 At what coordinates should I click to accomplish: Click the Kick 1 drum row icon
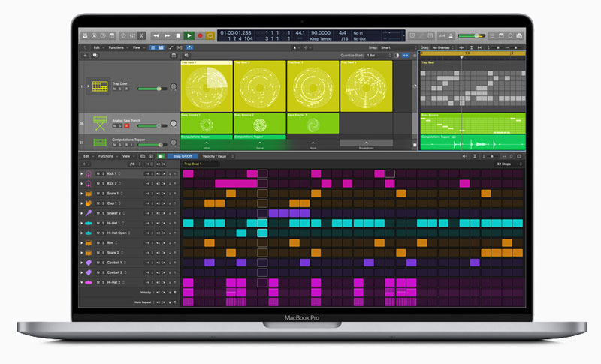pos(89,173)
